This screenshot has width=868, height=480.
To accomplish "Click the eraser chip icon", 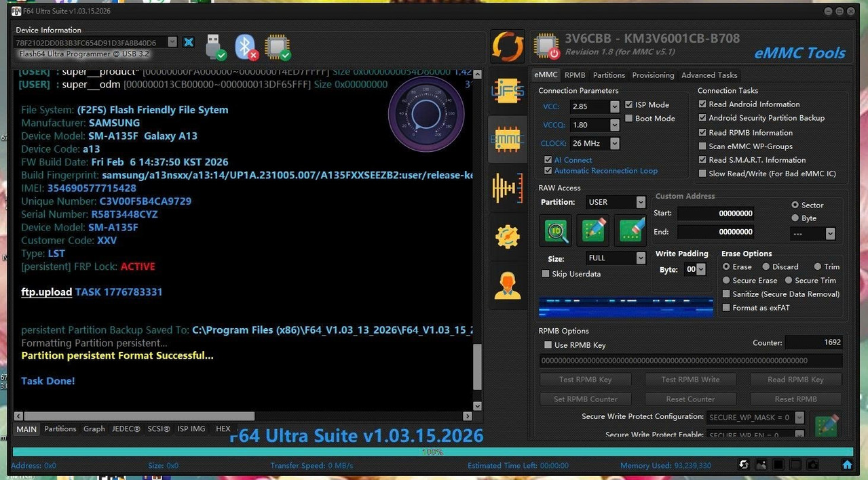I will coord(630,231).
